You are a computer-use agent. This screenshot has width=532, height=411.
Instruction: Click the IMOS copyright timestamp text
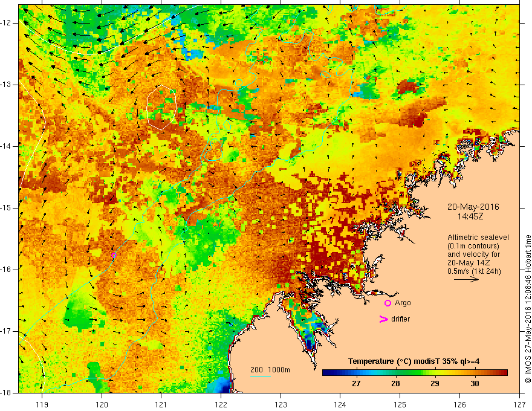click(x=528, y=309)
